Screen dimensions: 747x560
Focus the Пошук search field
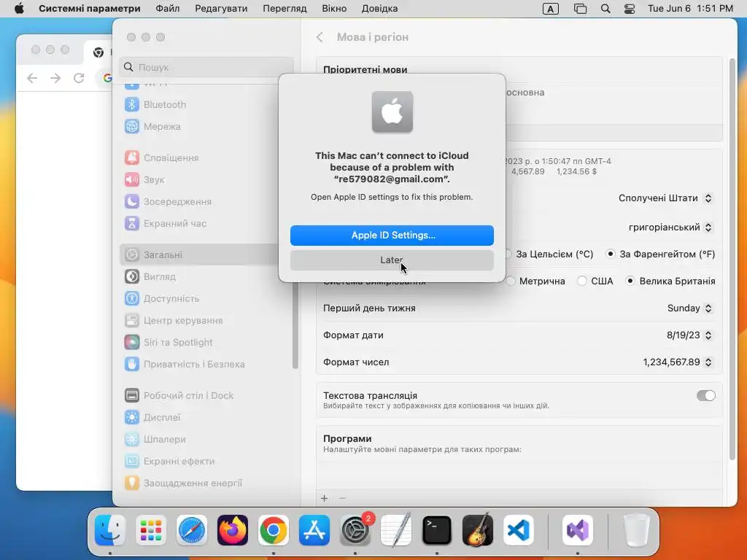point(206,67)
